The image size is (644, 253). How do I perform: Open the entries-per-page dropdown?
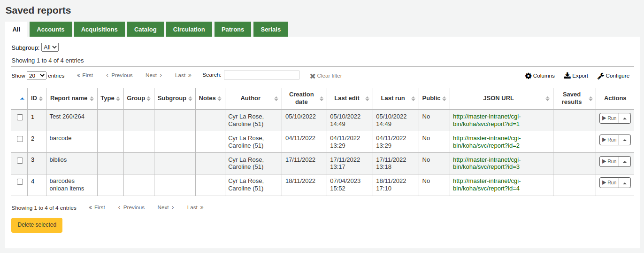click(36, 76)
